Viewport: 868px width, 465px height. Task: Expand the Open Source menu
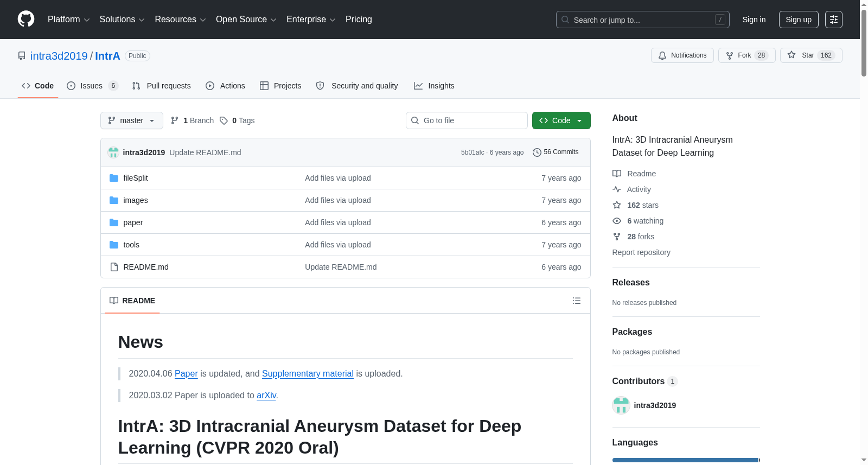tap(246, 20)
